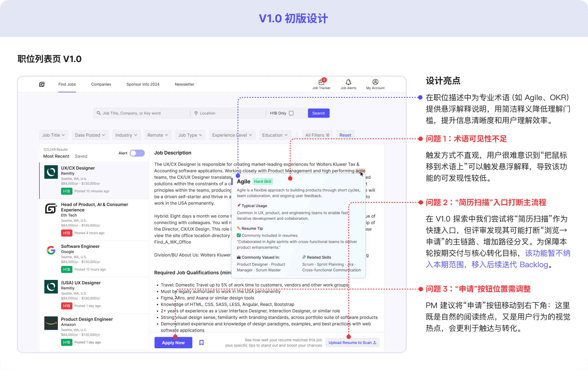Open the Job Tracker briefcase icon

tap(321, 82)
